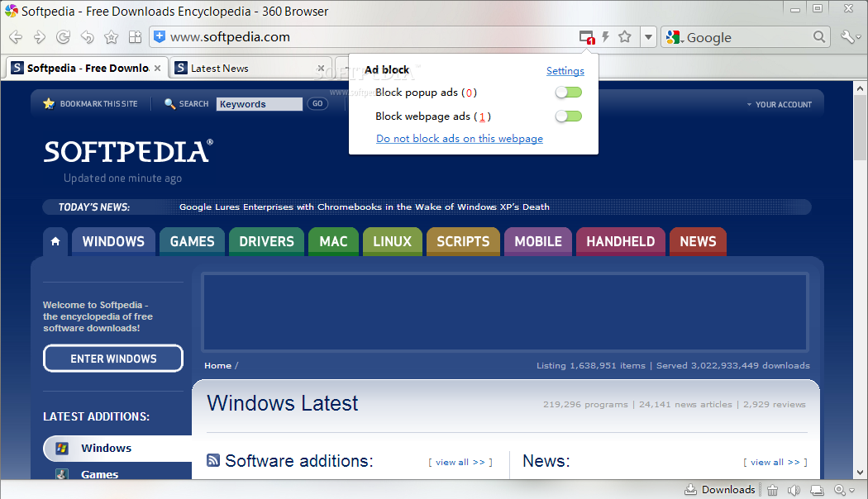Switch to Latest News tab
The height and width of the screenshot is (499, 868).
(x=249, y=68)
